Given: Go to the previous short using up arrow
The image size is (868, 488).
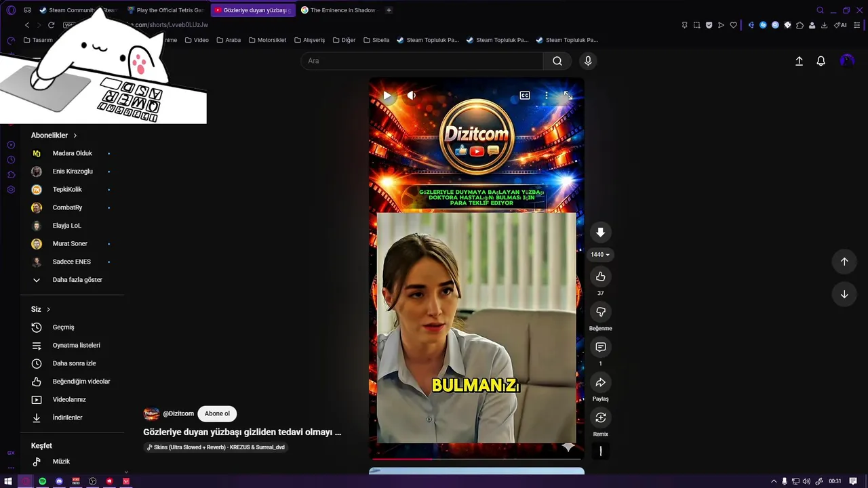Looking at the screenshot, I should coord(844,262).
